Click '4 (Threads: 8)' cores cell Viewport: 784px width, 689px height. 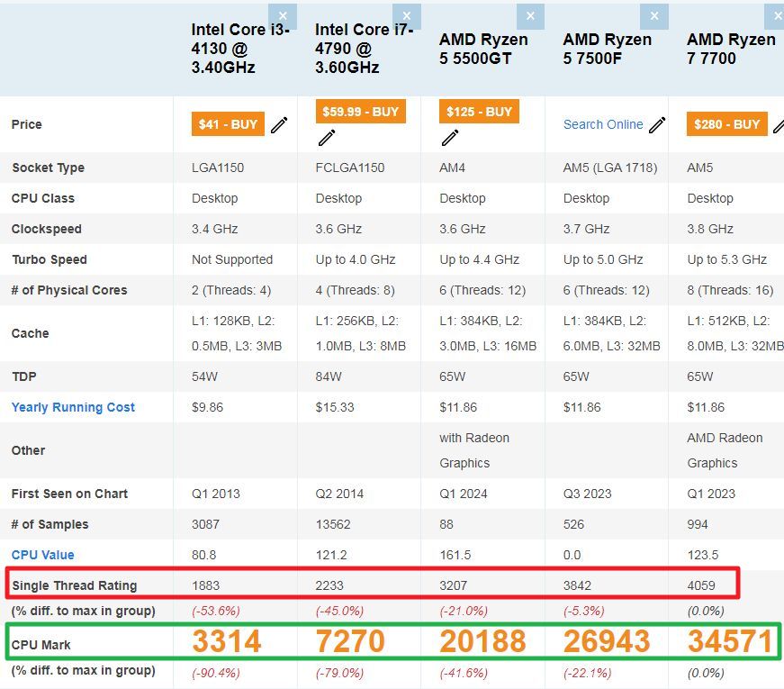point(355,290)
